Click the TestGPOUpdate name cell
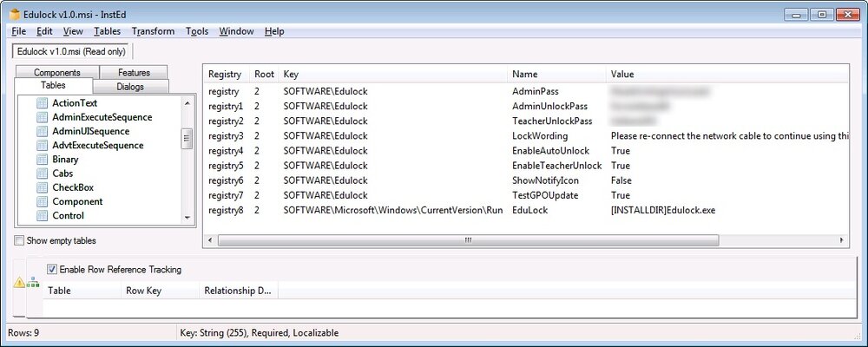This screenshot has width=868, height=347. (x=545, y=196)
